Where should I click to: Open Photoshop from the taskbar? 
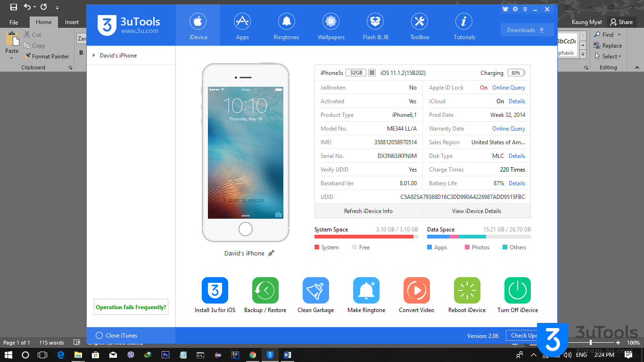(165, 355)
